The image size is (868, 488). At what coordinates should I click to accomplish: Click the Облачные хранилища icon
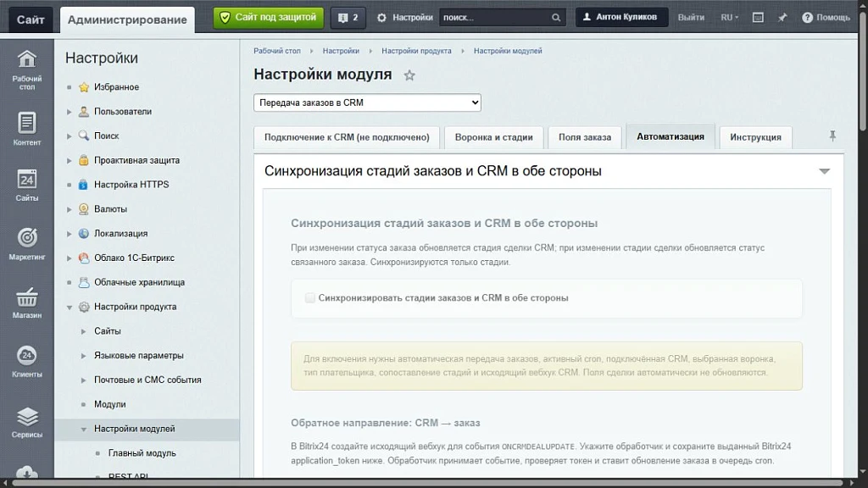(84, 282)
